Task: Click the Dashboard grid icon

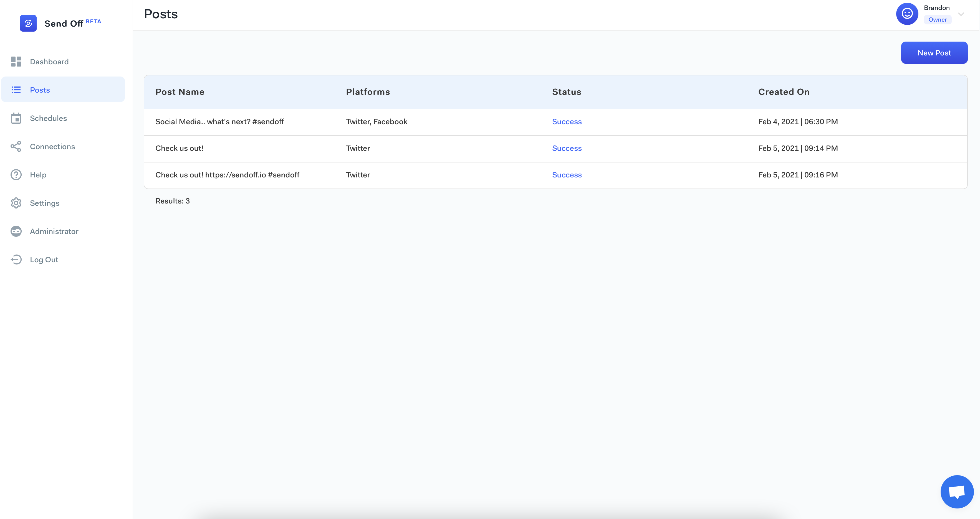Action: click(x=16, y=62)
